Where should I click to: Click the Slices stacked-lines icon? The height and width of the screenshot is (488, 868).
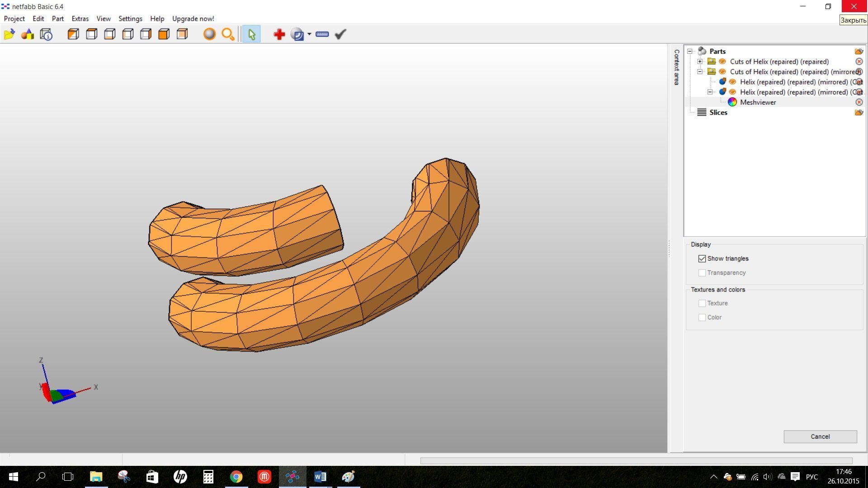[702, 112]
